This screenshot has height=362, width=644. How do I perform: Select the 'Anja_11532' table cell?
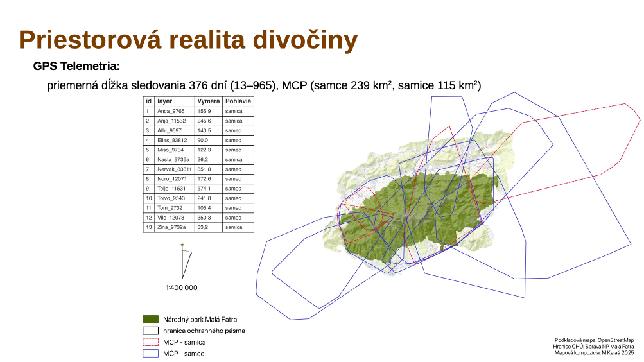coord(175,121)
